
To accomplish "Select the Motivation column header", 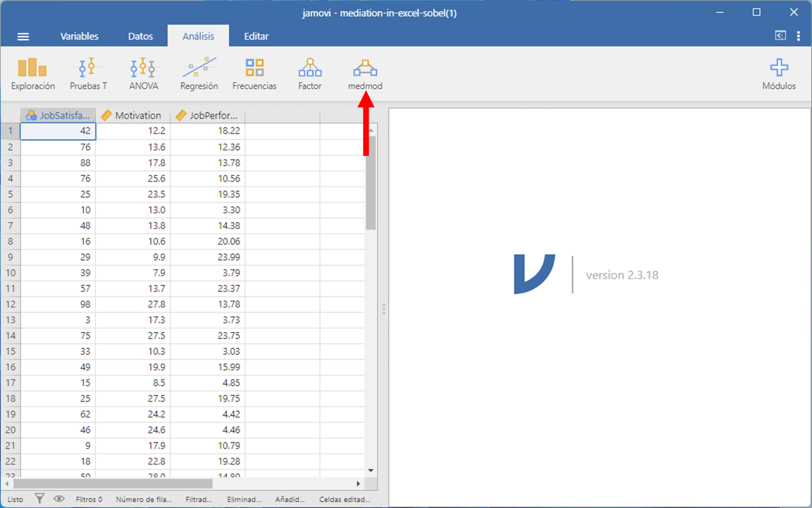I will pos(133,115).
